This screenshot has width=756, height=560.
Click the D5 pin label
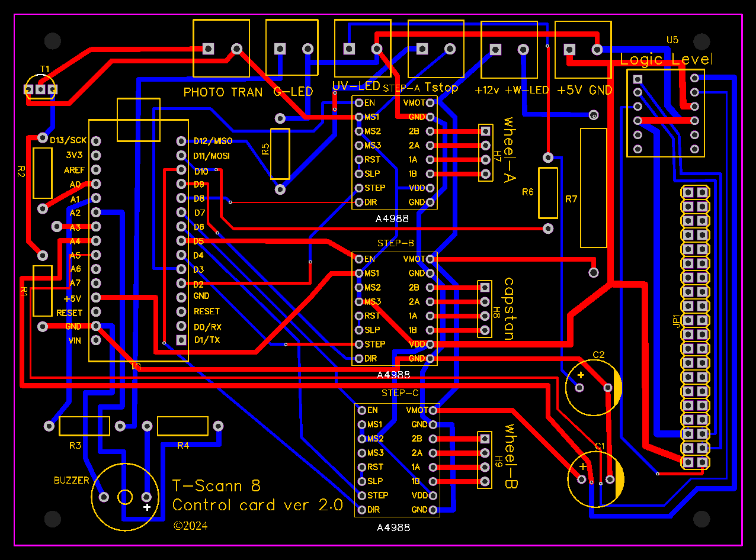pos(198,242)
